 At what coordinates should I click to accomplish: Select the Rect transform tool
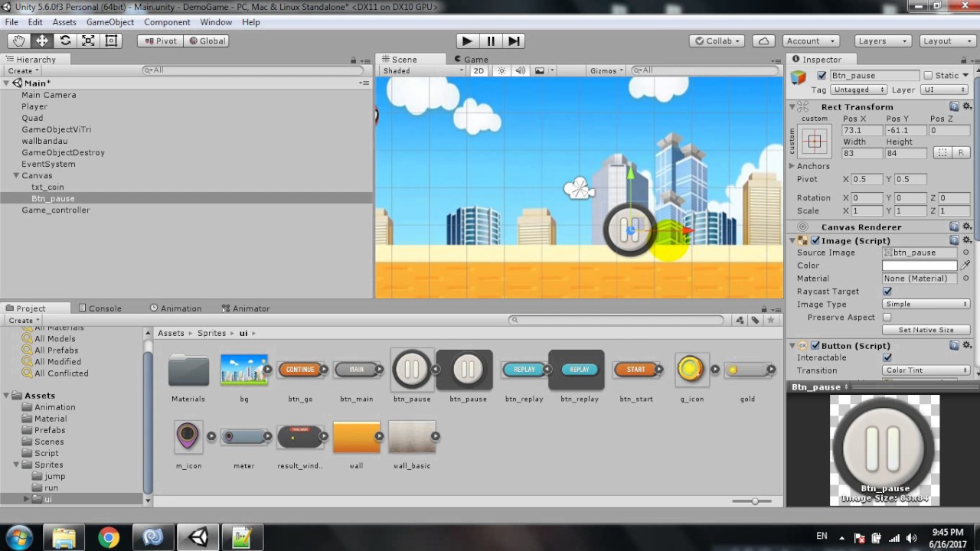[112, 41]
